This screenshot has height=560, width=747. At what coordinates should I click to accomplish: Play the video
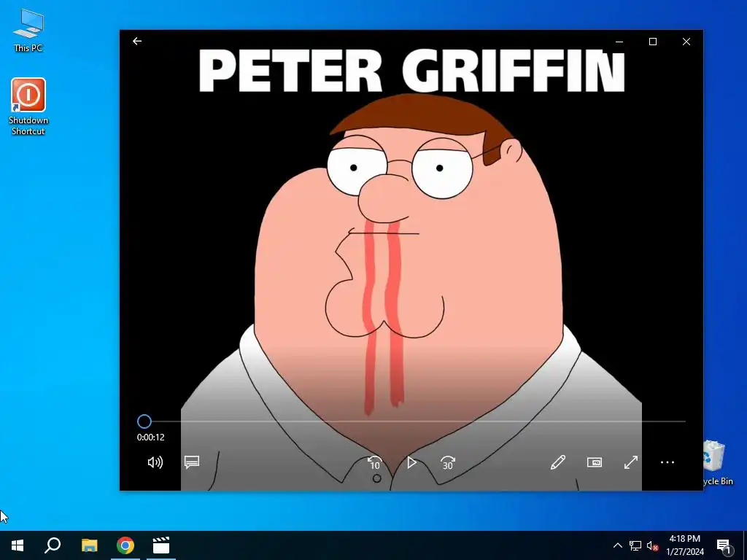tap(411, 462)
